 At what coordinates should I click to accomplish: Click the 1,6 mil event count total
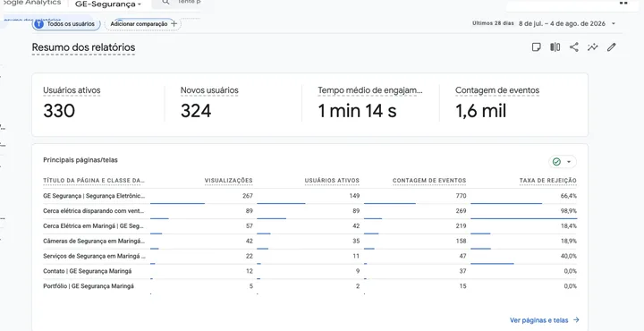coord(481,111)
